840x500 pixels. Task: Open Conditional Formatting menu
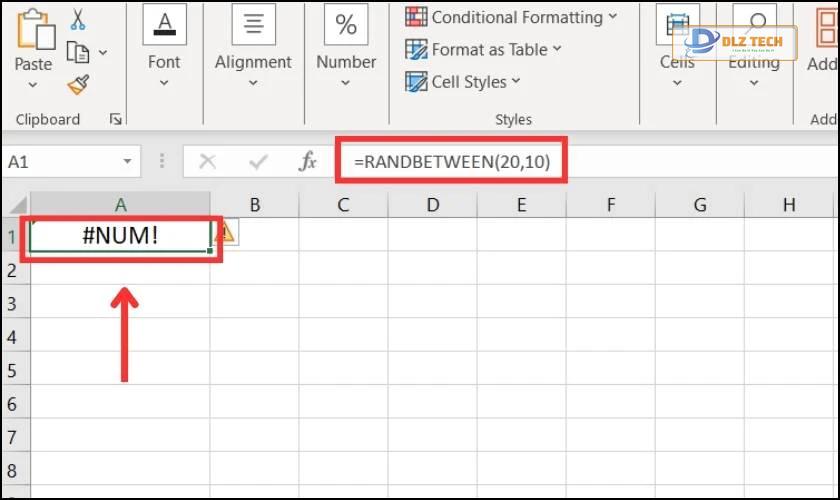[x=512, y=17]
